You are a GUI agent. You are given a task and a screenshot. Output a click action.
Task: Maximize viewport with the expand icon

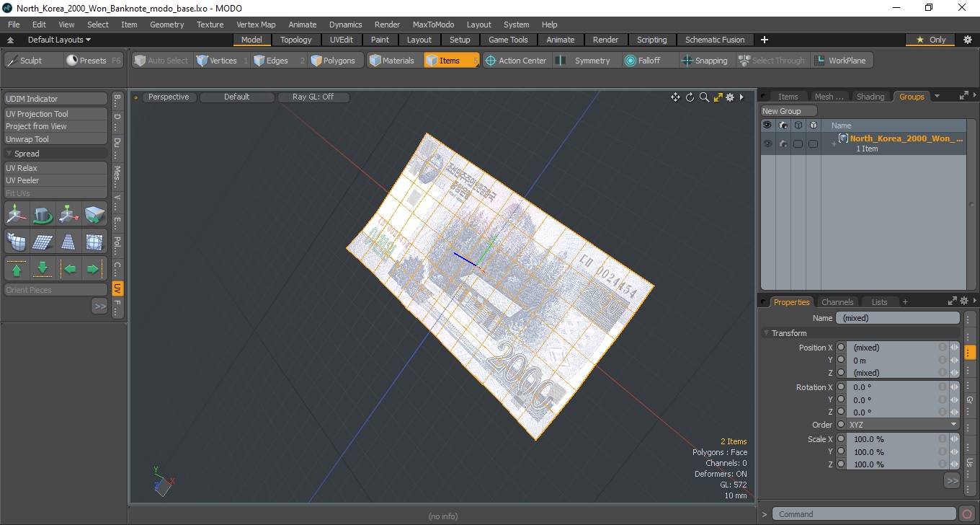718,97
